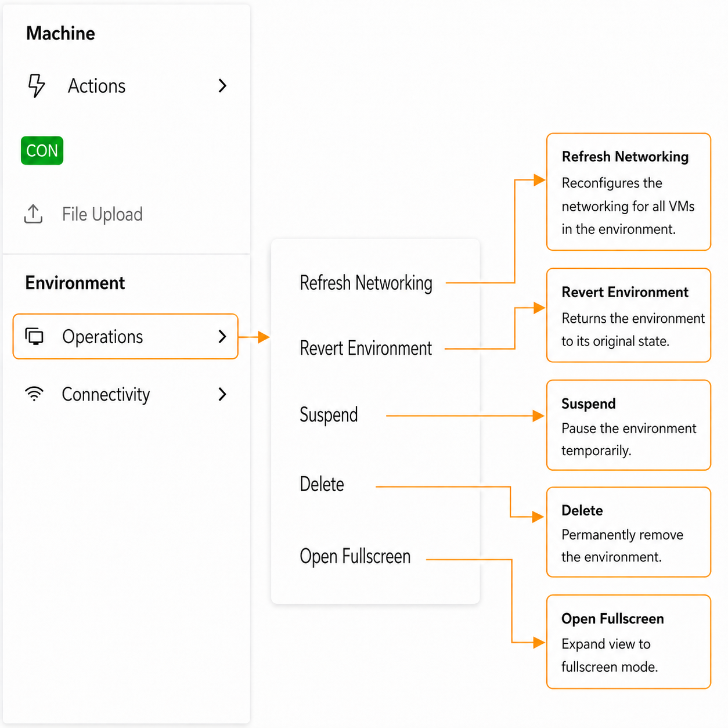Click the Connectivity wifi icon
The width and height of the screenshot is (728, 728).
point(34,394)
